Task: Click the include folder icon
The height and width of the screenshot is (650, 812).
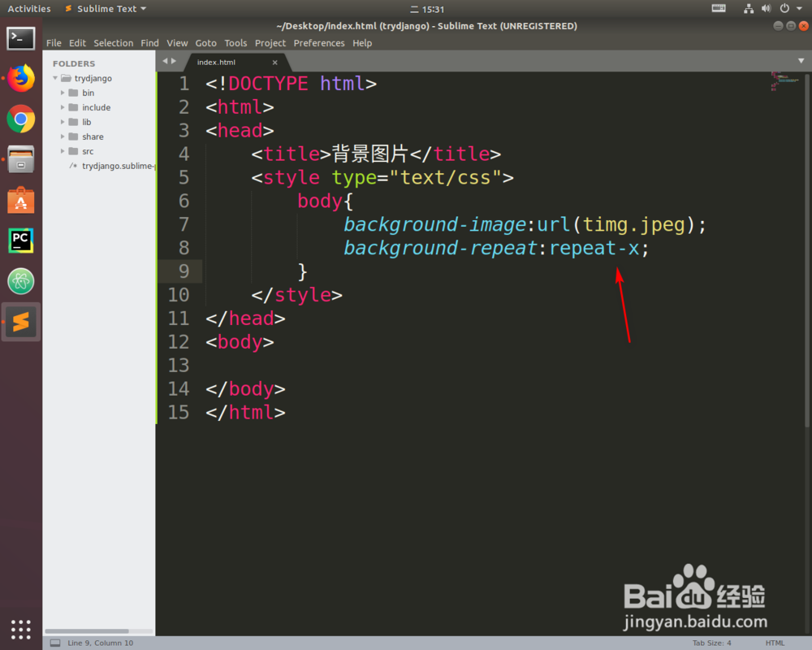Action: [74, 107]
